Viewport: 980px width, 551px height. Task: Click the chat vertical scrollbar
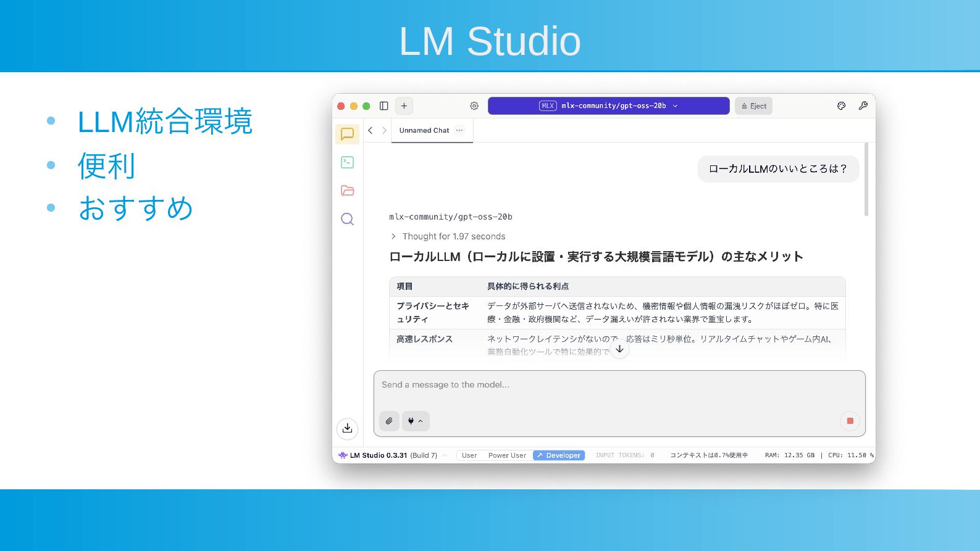pos(866,180)
